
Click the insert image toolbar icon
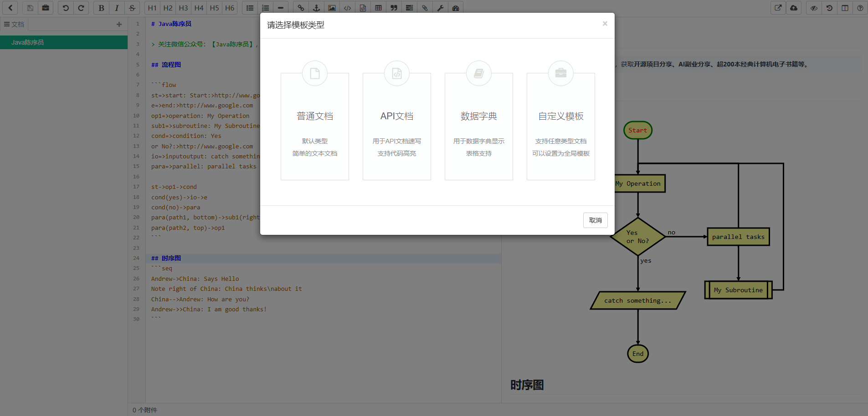pyautogui.click(x=332, y=8)
